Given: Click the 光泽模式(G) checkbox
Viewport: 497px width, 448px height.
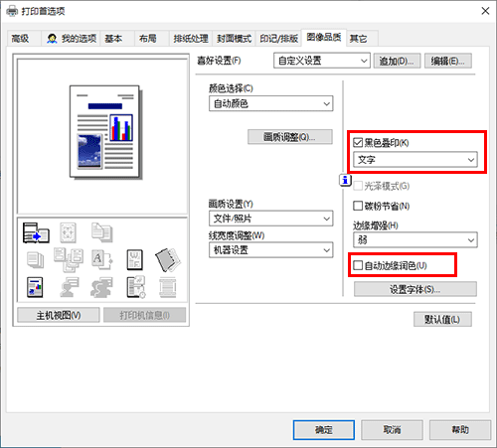Looking at the screenshot, I should (x=358, y=186).
